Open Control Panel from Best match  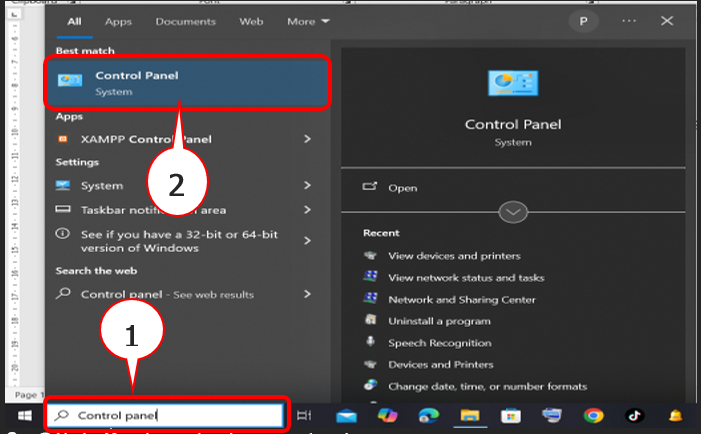click(x=185, y=82)
